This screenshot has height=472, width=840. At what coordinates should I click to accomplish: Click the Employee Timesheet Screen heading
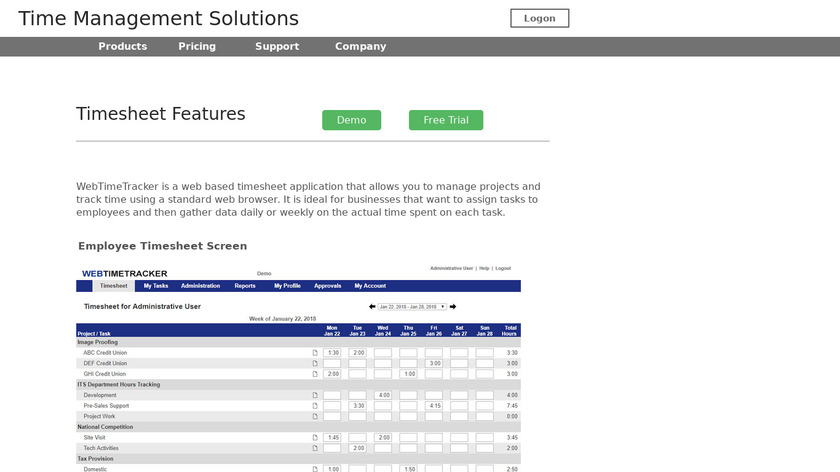(163, 246)
